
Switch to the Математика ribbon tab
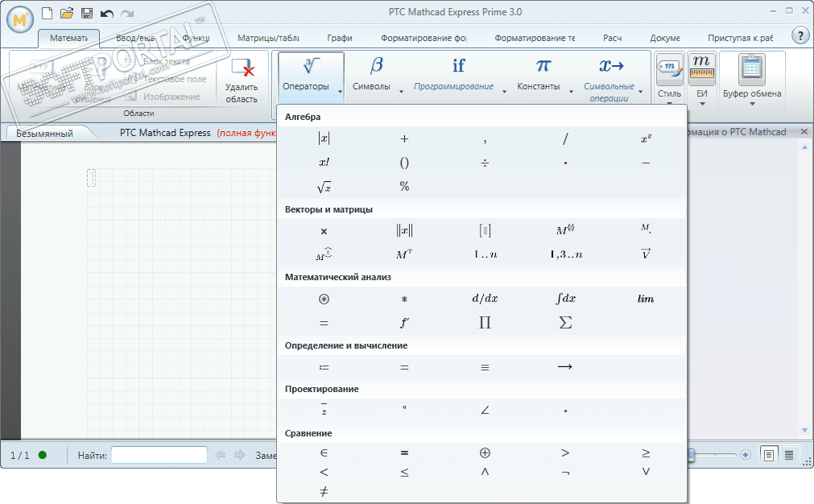point(68,38)
